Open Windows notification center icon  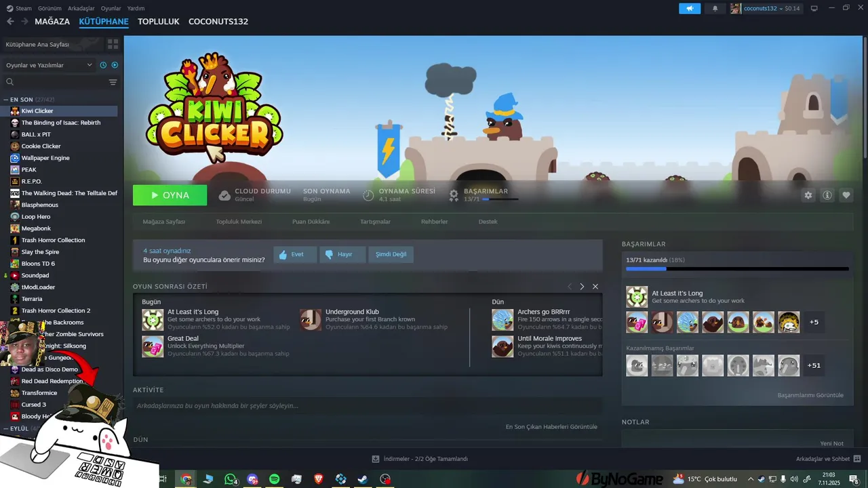[x=853, y=479]
